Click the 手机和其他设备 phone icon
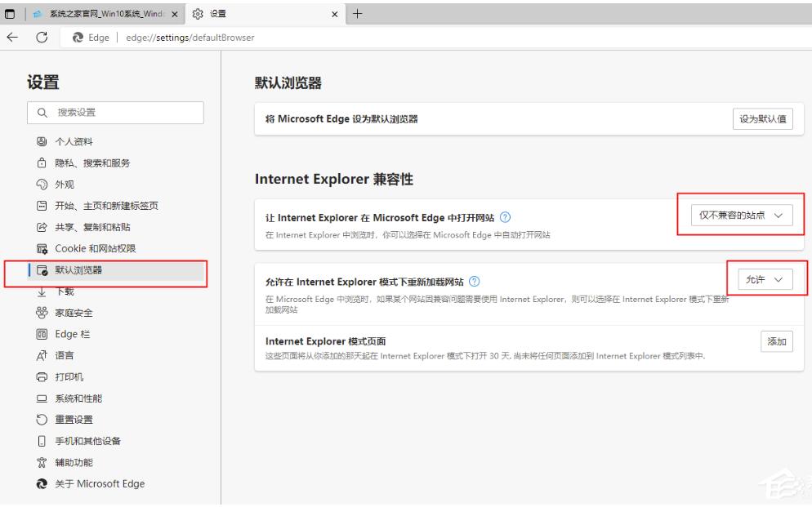 [x=42, y=441]
